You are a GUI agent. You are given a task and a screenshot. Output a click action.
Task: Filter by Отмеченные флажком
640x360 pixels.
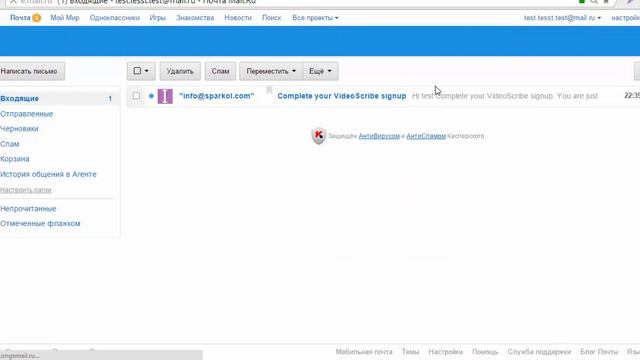(40, 224)
